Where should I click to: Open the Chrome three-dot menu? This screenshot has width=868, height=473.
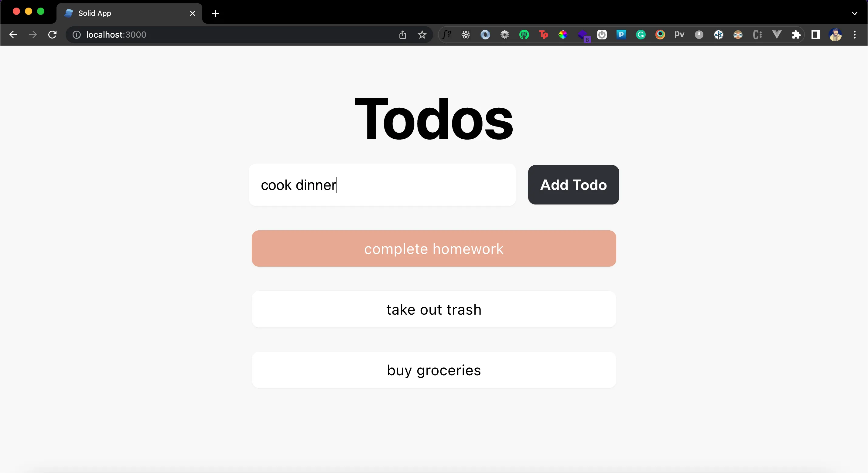click(x=855, y=35)
